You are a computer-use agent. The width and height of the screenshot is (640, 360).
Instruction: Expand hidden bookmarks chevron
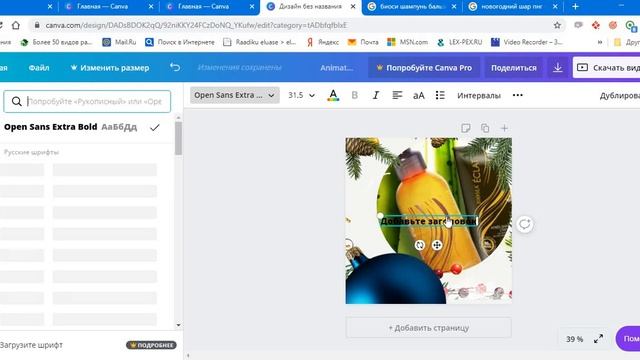click(x=600, y=42)
